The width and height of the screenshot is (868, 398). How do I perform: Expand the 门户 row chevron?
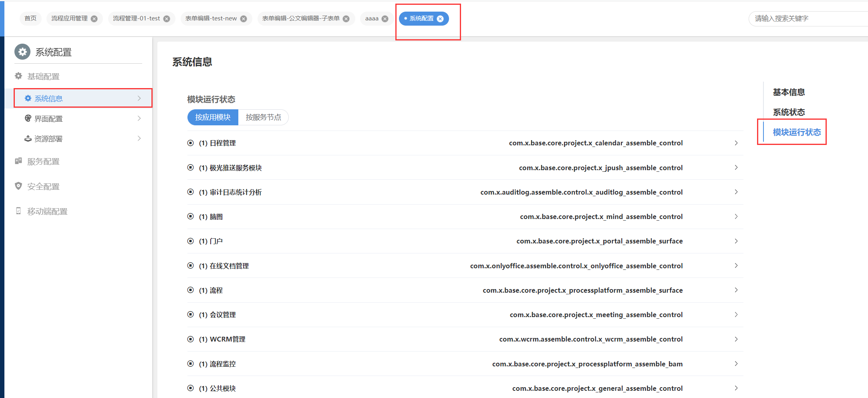pos(736,241)
